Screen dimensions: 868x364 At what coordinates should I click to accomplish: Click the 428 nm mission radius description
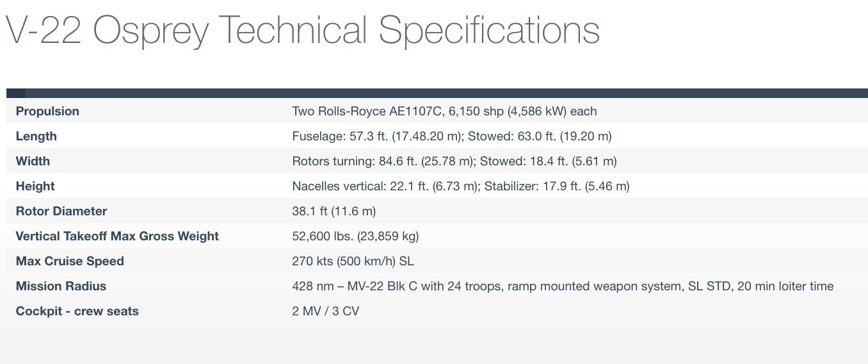pos(563,286)
